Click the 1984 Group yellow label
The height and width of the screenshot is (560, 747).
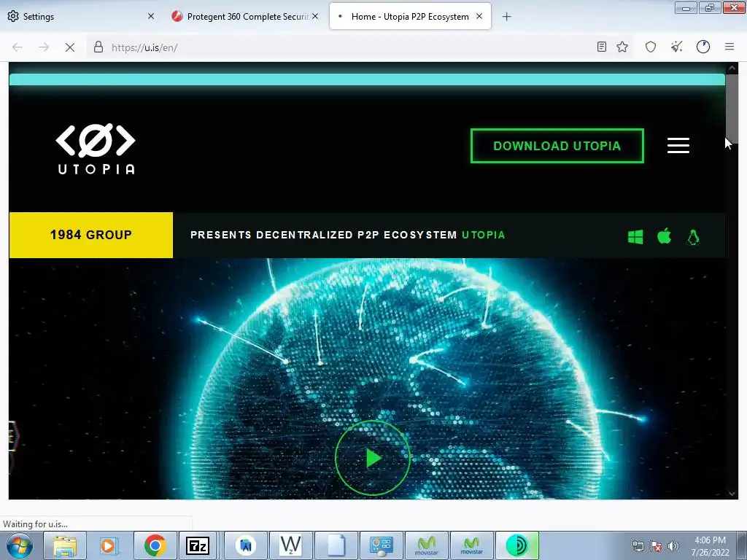[91, 235]
